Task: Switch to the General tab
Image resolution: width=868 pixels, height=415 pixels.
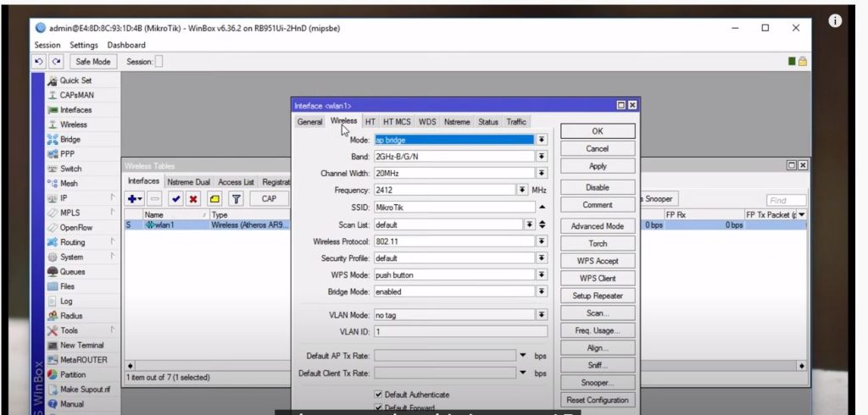Action: [x=309, y=122]
